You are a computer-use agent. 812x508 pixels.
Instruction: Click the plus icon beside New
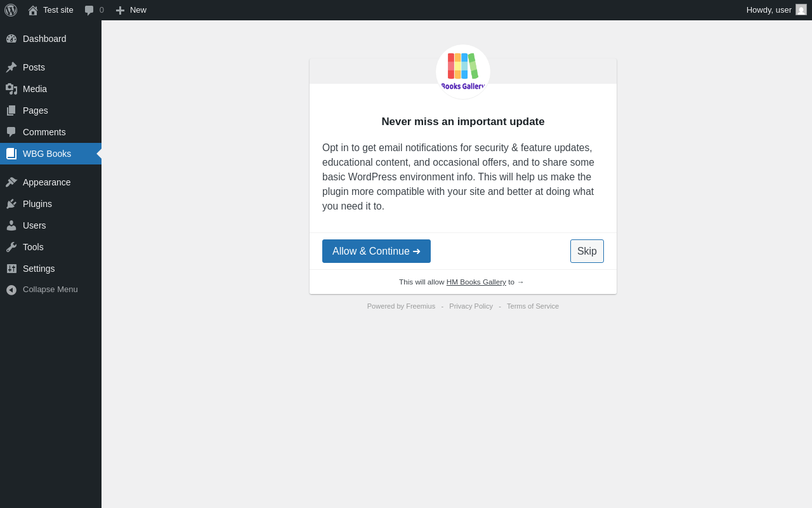(x=120, y=10)
